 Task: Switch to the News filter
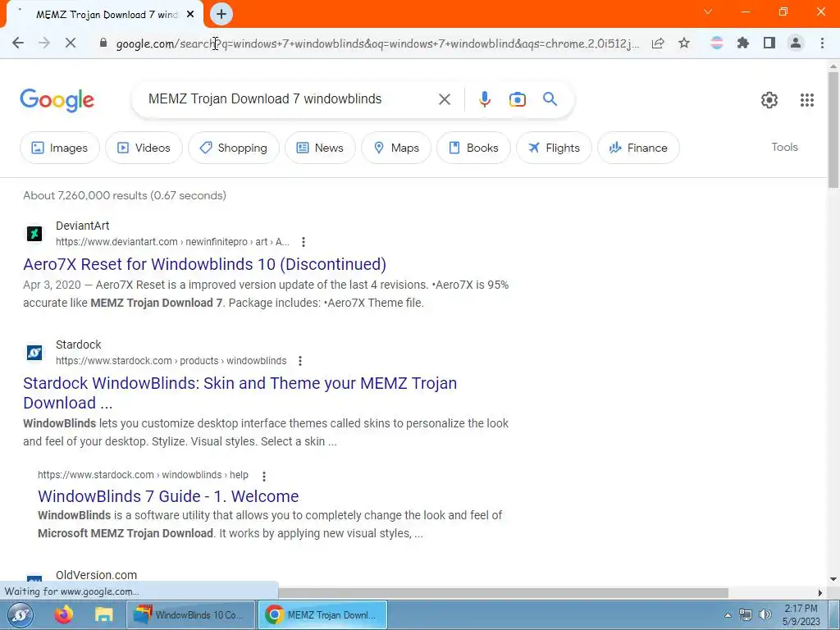point(320,148)
